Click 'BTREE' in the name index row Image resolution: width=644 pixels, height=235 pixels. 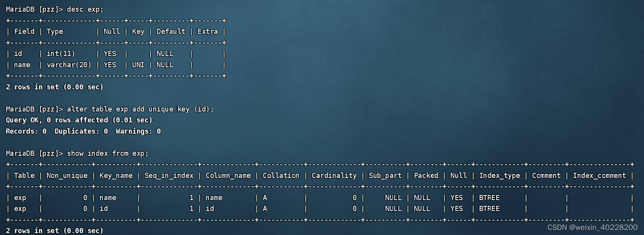(489, 198)
